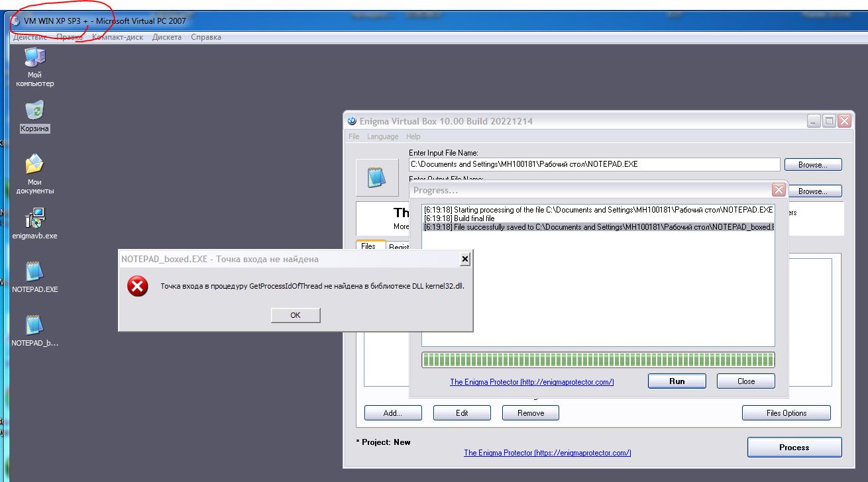Select the NOTEPAD_b... boxed file icon

tap(34, 331)
